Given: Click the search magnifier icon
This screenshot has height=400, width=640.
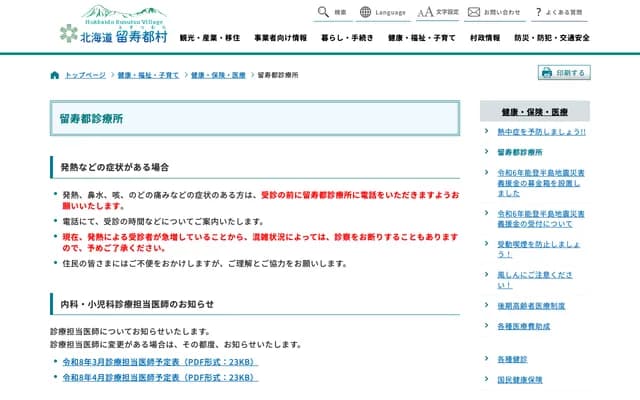Looking at the screenshot, I should point(323,12).
